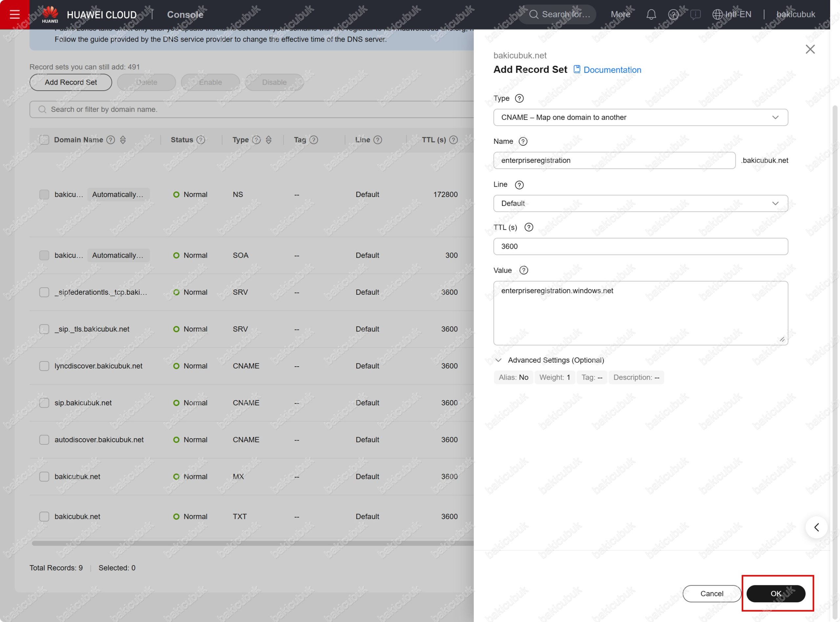Open the Documentation link
The image size is (840, 622).
(x=612, y=70)
